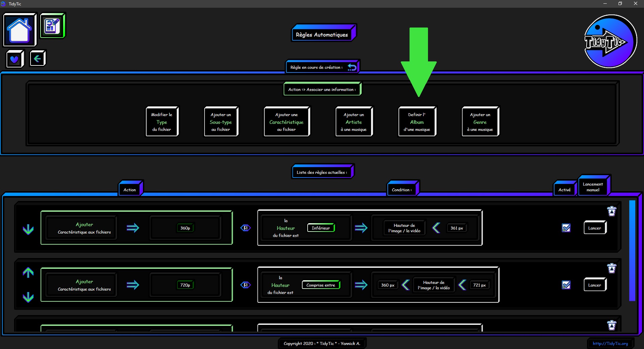This screenshot has width=644, height=349.
Task: Click the undo arrow beside rule in creation
Action: (x=352, y=67)
